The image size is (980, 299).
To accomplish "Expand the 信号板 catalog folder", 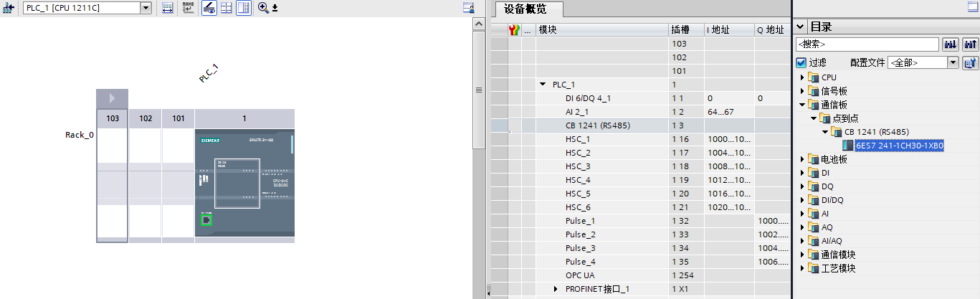I will coord(802,91).
